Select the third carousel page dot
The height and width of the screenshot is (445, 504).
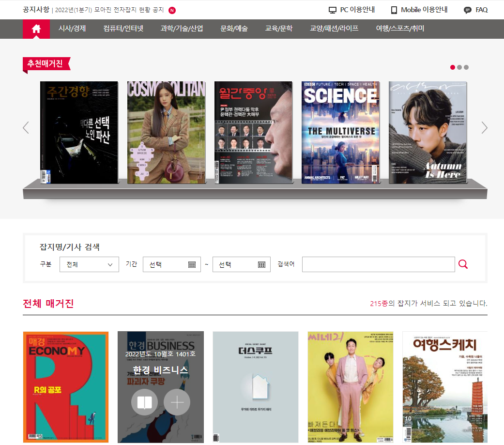coord(466,67)
